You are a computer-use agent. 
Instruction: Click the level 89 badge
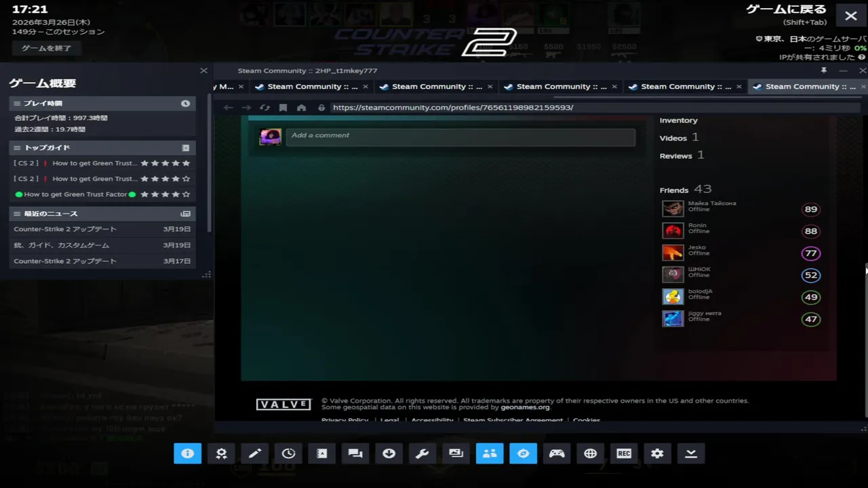coord(811,209)
